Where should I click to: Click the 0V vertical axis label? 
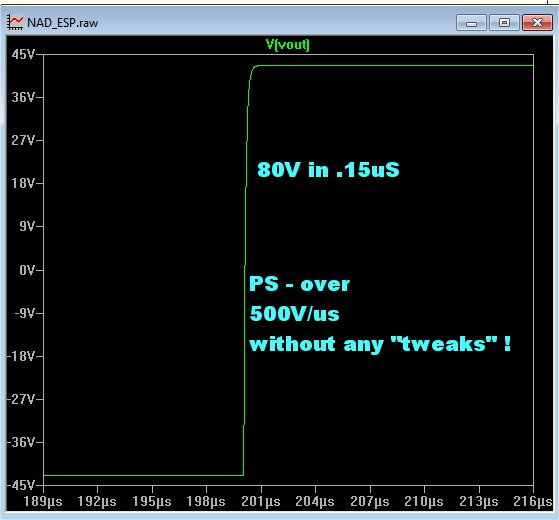[x=27, y=270]
